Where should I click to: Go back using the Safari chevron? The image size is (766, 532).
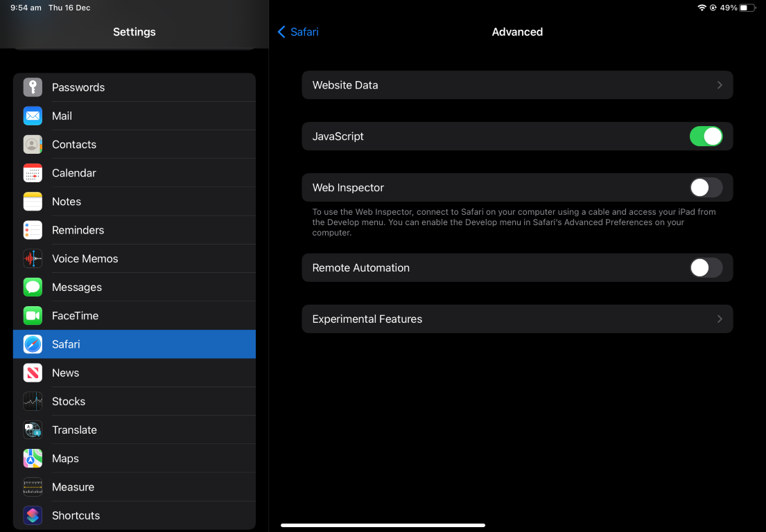(x=281, y=32)
